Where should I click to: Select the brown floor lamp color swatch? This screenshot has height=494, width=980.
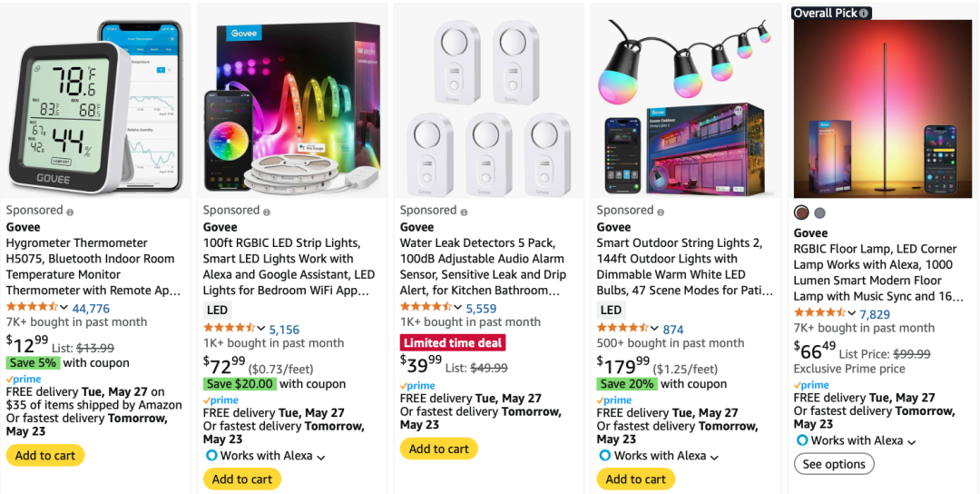click(801, 212)
